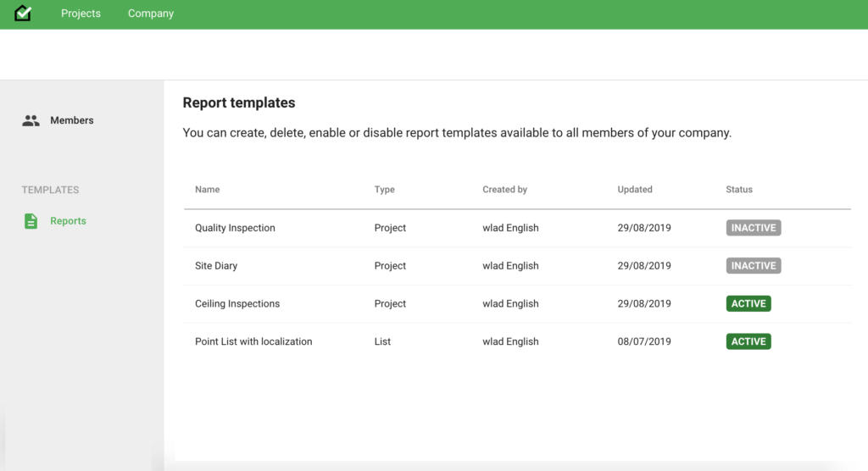Toggle ACTIVE status for Point List template

click(x=748, y=342)
